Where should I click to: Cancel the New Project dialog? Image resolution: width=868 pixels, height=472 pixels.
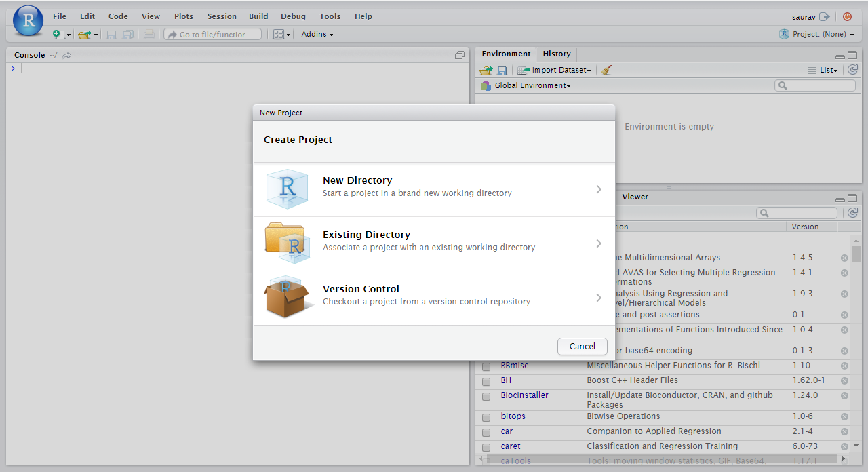[582, 346]
